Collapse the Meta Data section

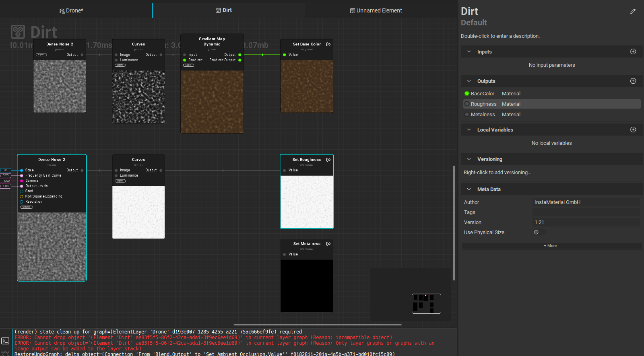(469, 189)
